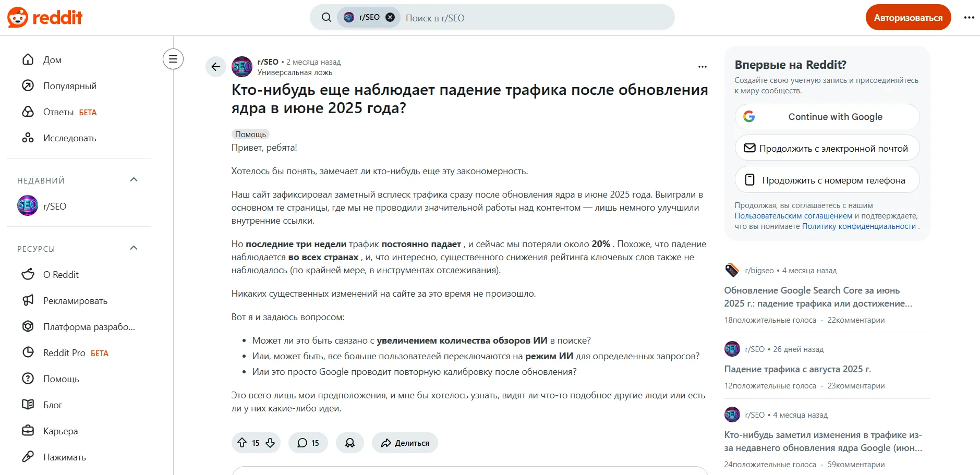Click the Reddit Pro sidebar icon
The width and height of the screenshot is (980, 475).
28,352
